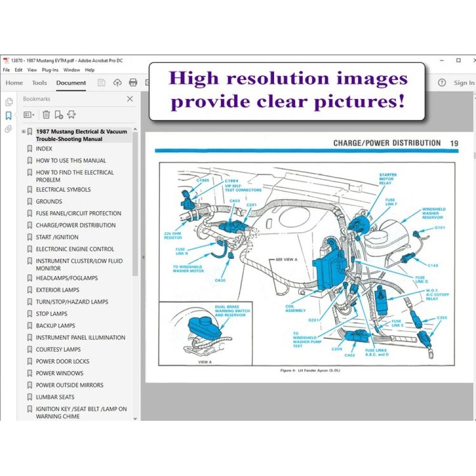Image resolution: width=476 pixels, height=476 pixels.
Task: Open the Help question mark icon
Action: click(x=442, y=82)
